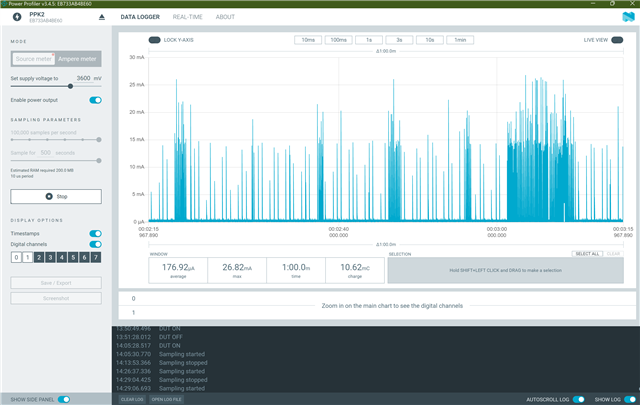Set the chart window to 100ms
This screenshot has width=640, height=405.
point(338,40)
